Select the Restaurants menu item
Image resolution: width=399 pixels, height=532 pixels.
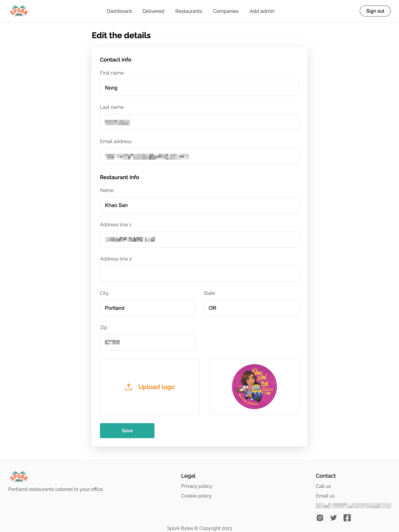[x=188, y=11]
